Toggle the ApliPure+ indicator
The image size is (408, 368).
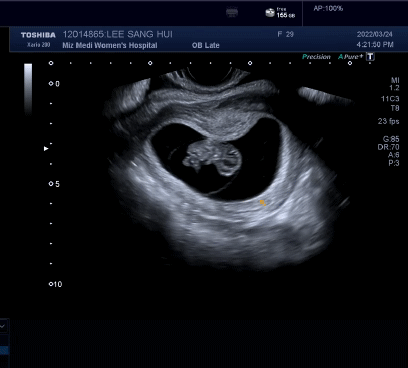[350, 57]
